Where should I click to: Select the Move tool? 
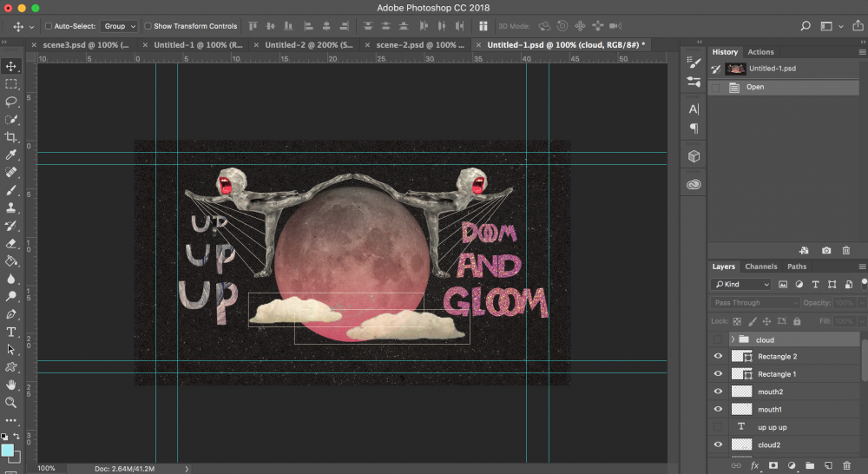click(10, 67)
